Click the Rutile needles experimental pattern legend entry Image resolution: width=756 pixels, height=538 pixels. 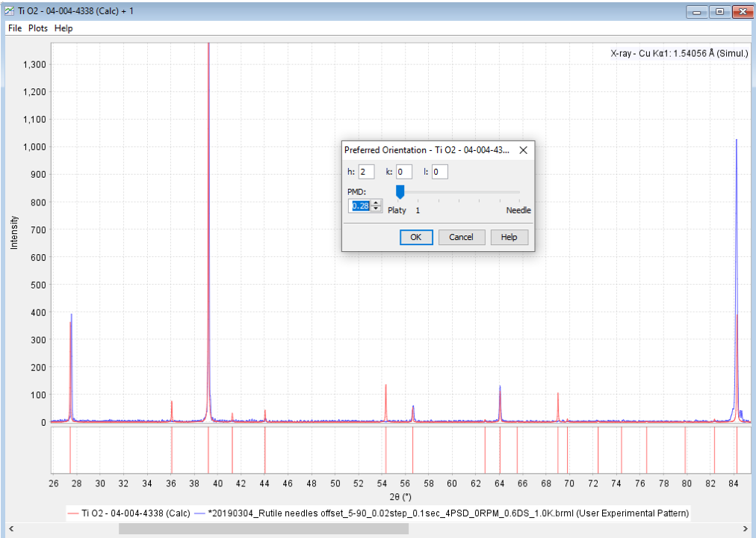pos(441,513)
